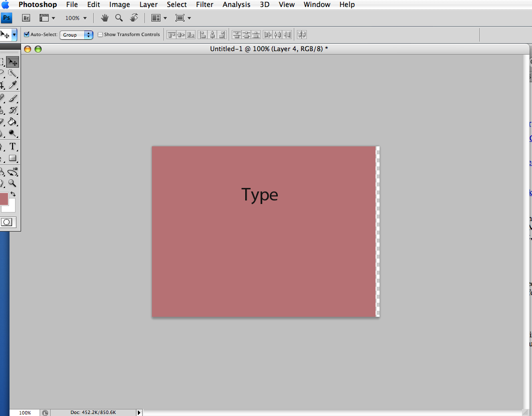The image size is (532, 416).
Task: Open the Filter menu
Action: [205, 5]
